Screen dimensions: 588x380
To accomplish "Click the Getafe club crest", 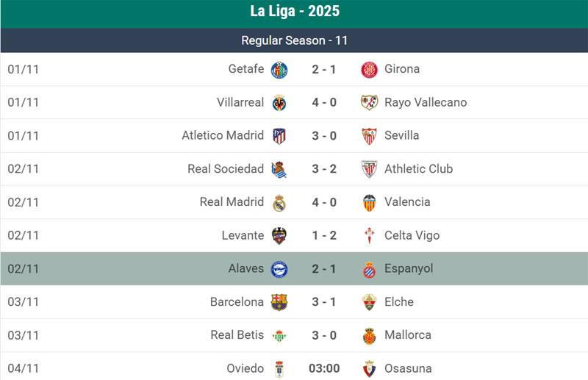I will click(279, 70).
